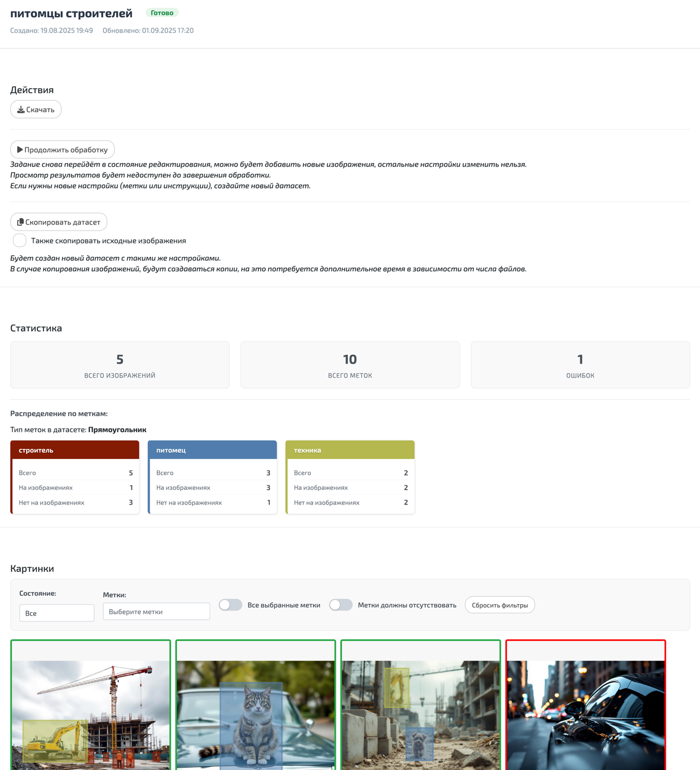Enable Также скопировать исходные изображения checkbox
The image size is (700, 770).
(20, 241)
